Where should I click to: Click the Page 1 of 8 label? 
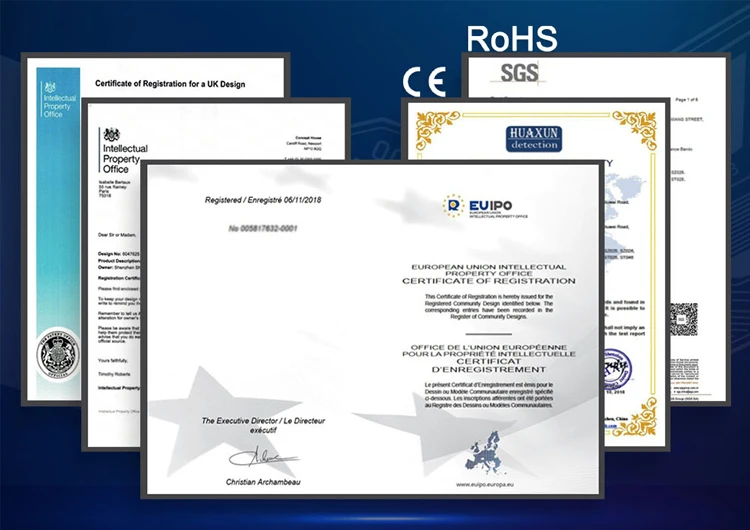click(x=690, y=99)
